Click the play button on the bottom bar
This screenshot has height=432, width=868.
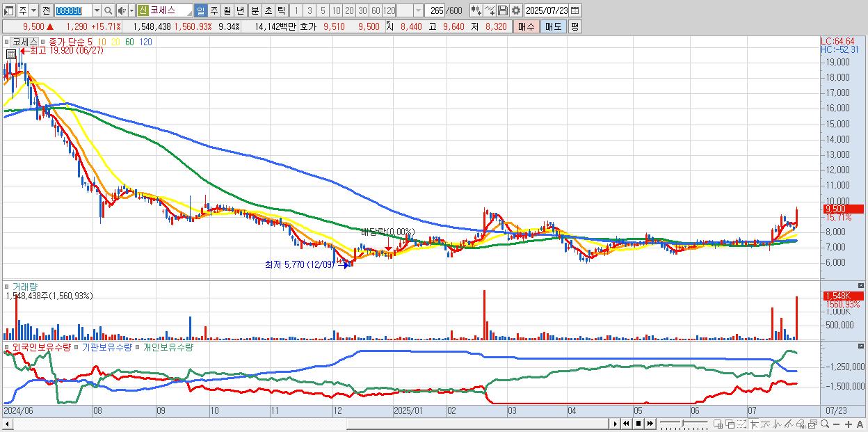click(616, 424)
